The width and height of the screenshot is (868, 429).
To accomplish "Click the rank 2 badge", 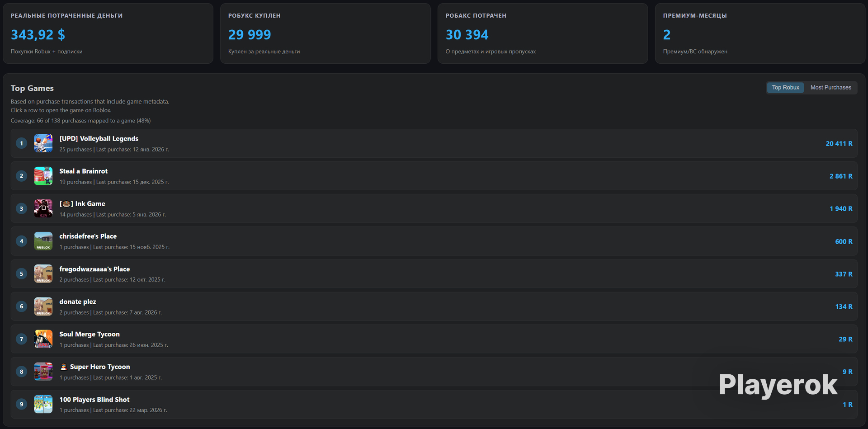I will click(x=21, y=176).
